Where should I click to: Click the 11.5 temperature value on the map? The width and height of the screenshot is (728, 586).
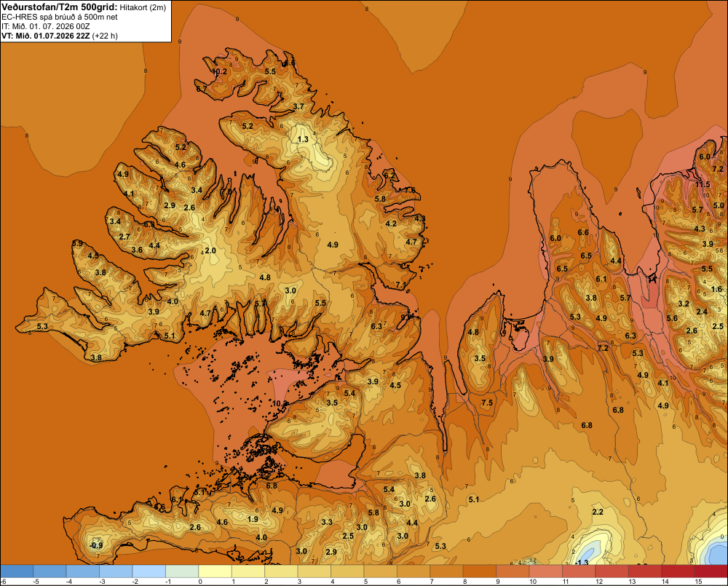click(x=703, y=184)
